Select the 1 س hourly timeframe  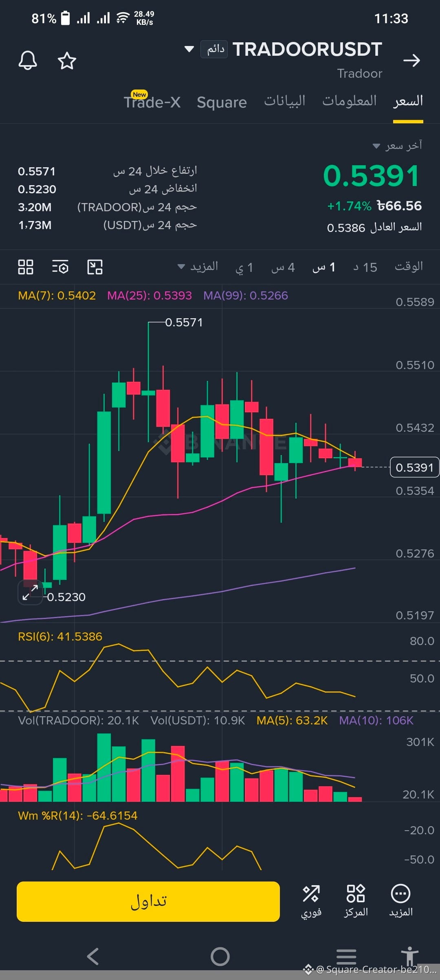[x=324, y=267]
